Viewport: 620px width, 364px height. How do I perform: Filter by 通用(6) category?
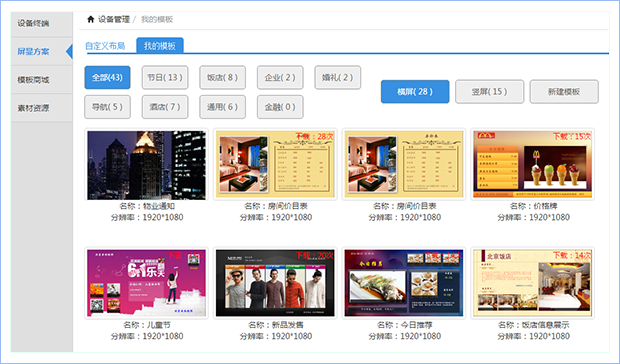click(222, 107)
